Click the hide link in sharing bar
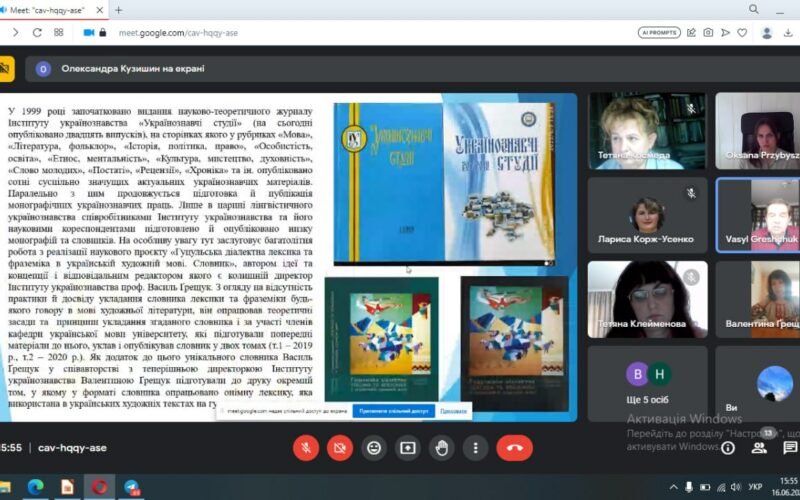Screen dimensions: 800x500 click(453, 410)
